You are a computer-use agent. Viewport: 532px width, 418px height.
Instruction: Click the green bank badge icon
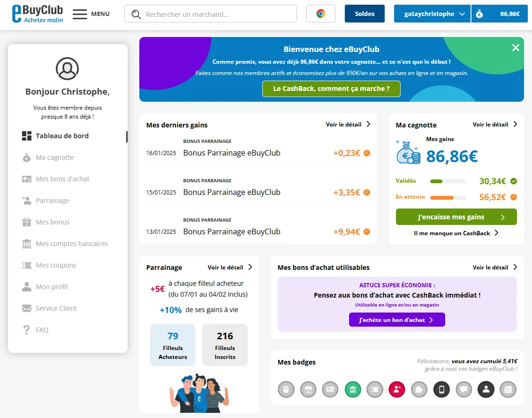click(353, 389)
